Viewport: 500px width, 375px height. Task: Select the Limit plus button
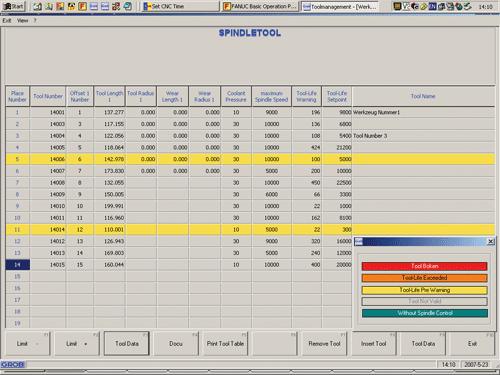tap(77, 343)
